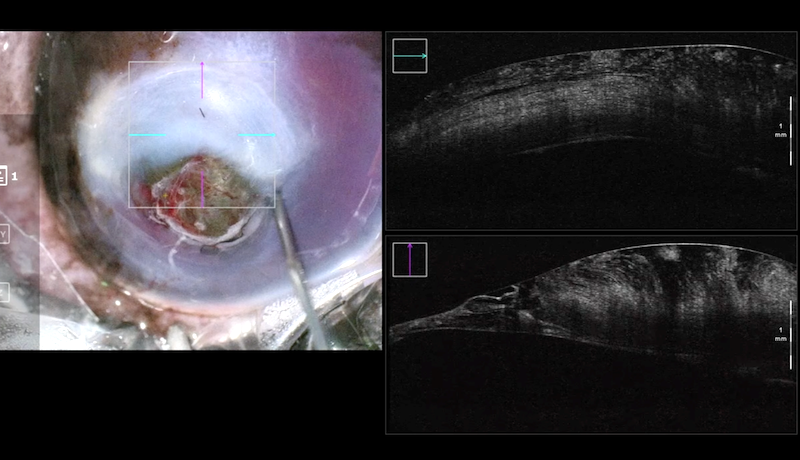Click the cyan horizontal scan direction icon
The height and width of the screenshot is (460, 800).
tap(410, 56)
